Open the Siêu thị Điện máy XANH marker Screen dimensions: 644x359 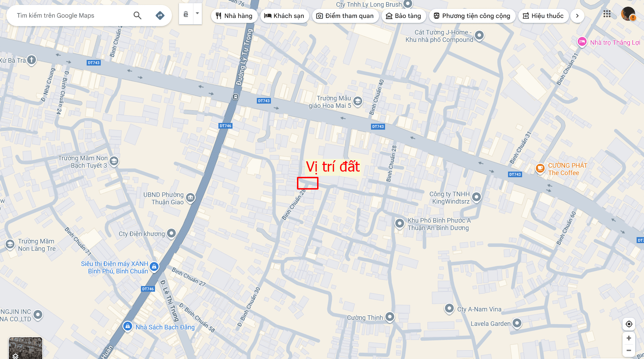[154, 267]
